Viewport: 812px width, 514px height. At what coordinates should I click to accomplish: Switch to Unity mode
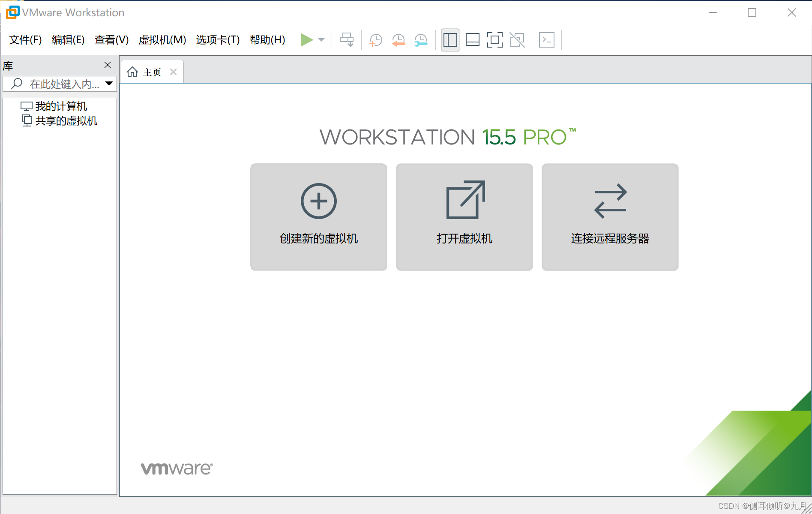coord(517,39)
